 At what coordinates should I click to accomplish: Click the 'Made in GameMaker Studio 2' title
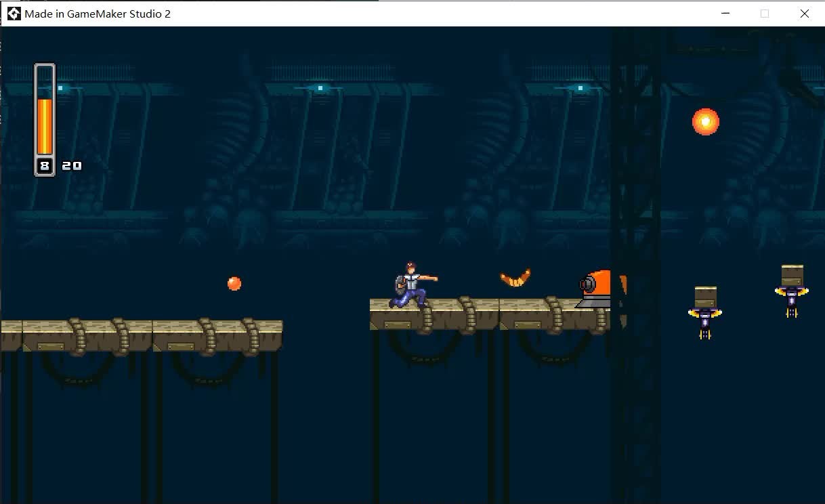coord(98,14)
